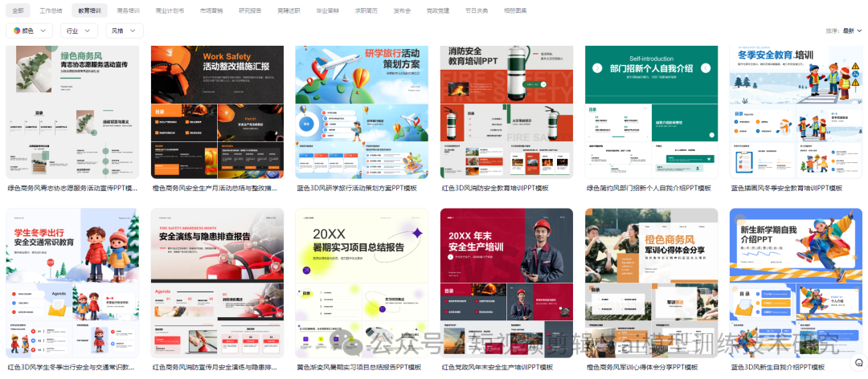Image resolution: width=868 pixels, height=379 pixels.
Task: Click title 红色党政风年末安全生产培训PPT模板
Action: [497, 367]
